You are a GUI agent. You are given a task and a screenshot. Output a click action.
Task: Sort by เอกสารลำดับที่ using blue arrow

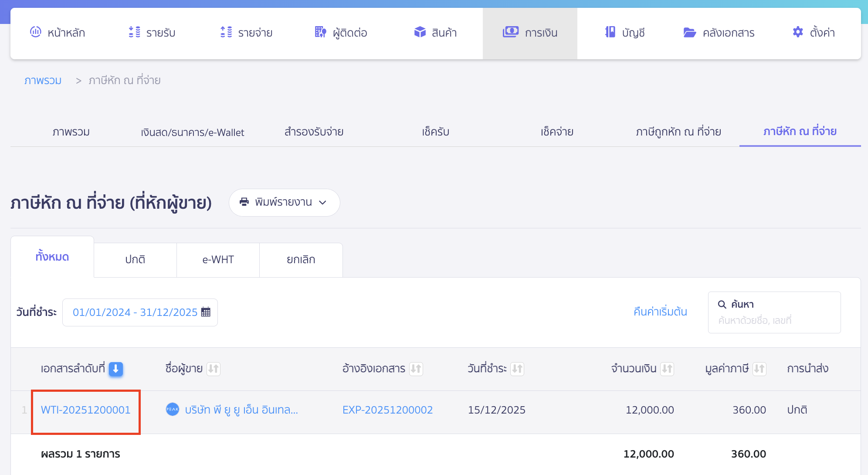click(116, 369)
